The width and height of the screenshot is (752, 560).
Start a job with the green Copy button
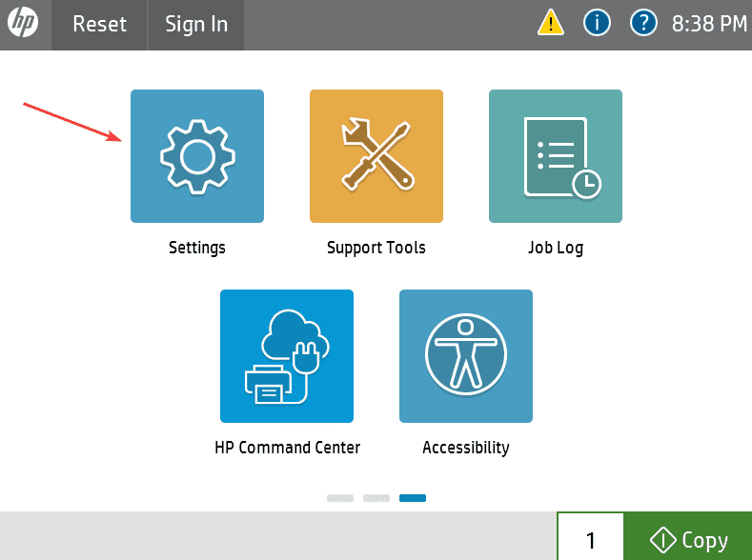click(x=688, y=539)
